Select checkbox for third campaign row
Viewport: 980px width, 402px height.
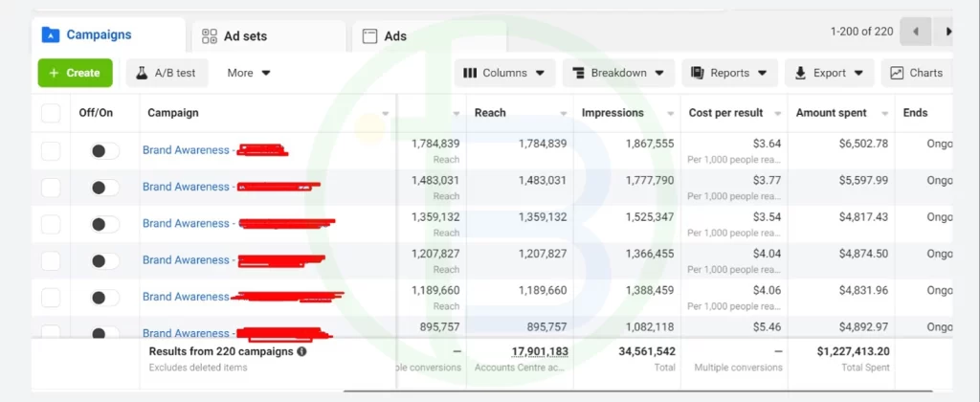(x=51, y=224)
